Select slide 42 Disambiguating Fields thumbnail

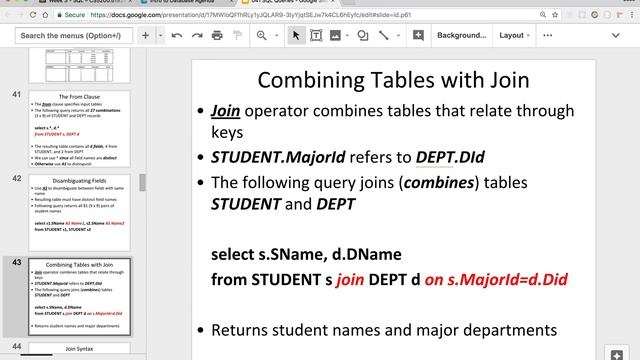coord(80,213)
